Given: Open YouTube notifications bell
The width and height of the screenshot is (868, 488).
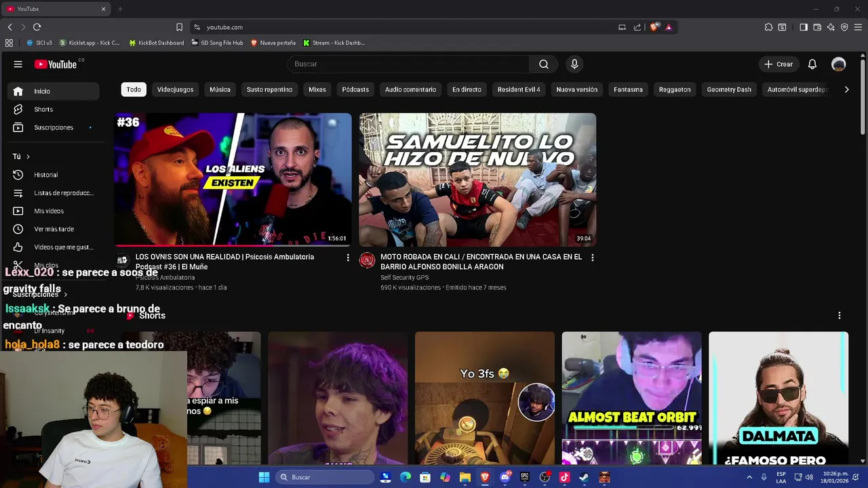Looking at the screenshot, I should pyautogui.click(x=812, y=64).
